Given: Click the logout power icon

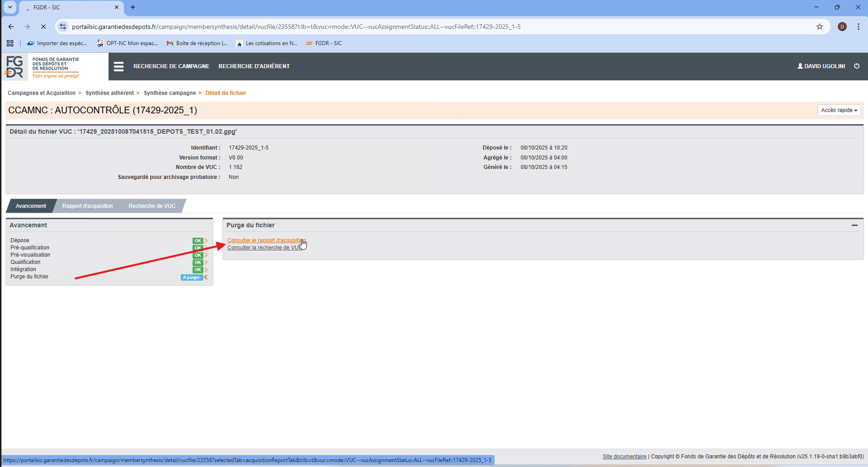Looking at the screenshot, I should coord(857,66).
